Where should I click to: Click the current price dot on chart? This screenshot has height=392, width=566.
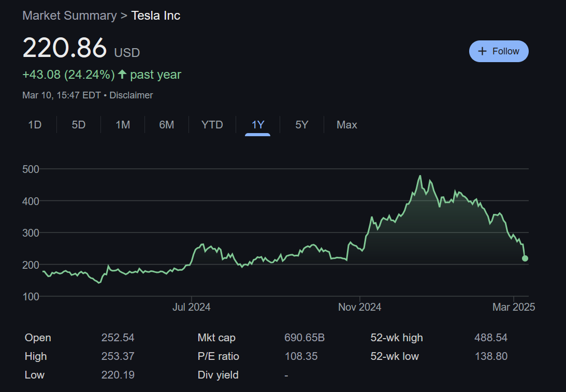(525, 258)
